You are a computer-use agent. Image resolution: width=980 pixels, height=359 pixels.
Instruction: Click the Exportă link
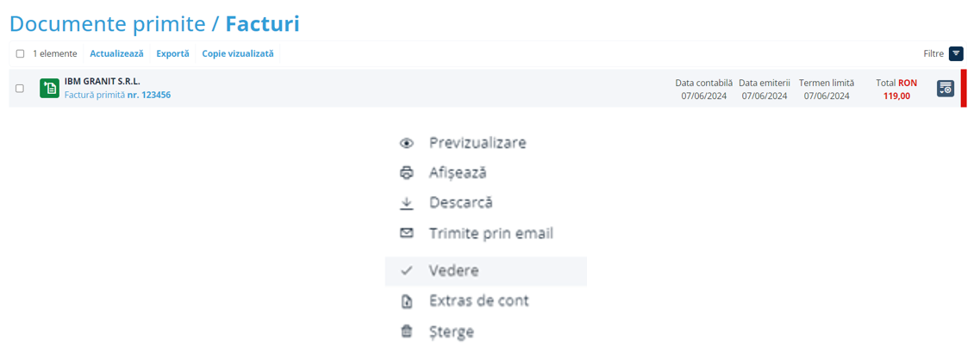coord(172,53)
